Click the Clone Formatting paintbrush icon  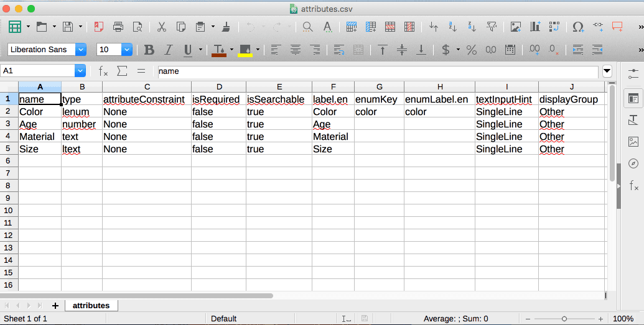coord(226,27)
